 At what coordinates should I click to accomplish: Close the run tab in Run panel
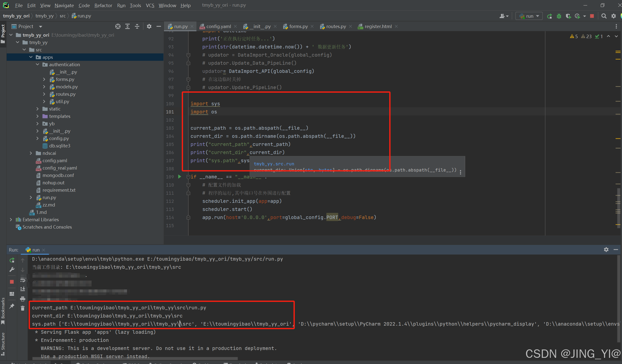pyautogui.click(x=44, y=250)
